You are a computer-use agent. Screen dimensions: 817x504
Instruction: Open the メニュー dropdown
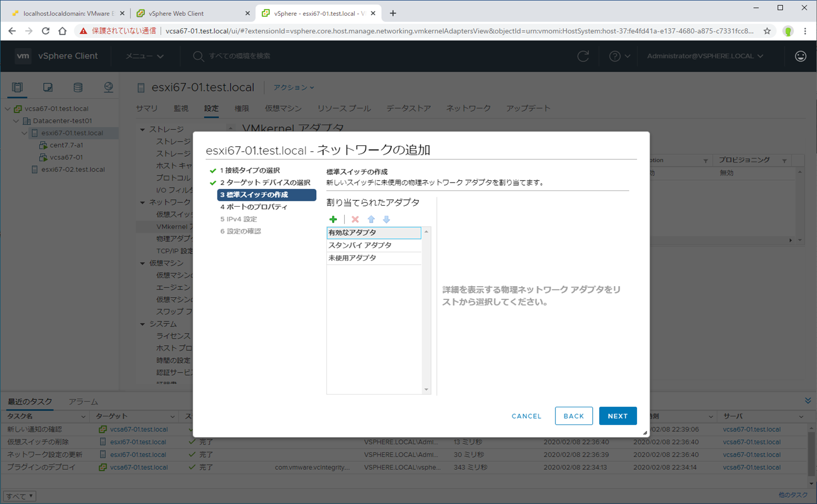144,56
